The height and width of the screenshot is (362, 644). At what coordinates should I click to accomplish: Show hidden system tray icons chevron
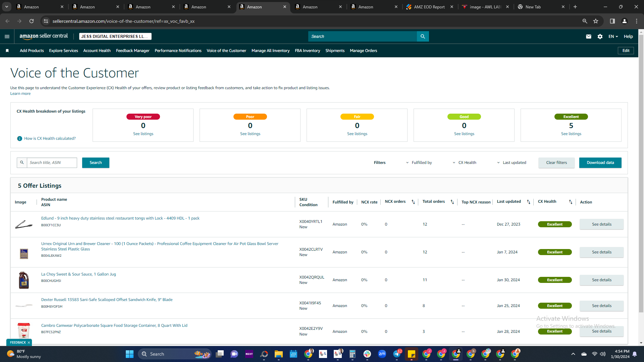click(x=573, y=354)
